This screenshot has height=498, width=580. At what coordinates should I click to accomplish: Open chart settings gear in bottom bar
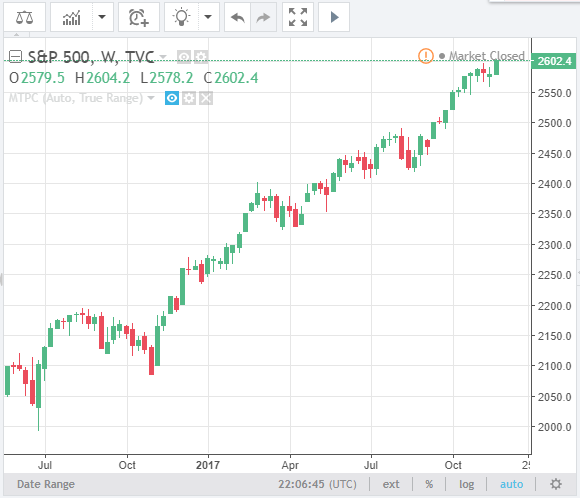tap(556, 484)
